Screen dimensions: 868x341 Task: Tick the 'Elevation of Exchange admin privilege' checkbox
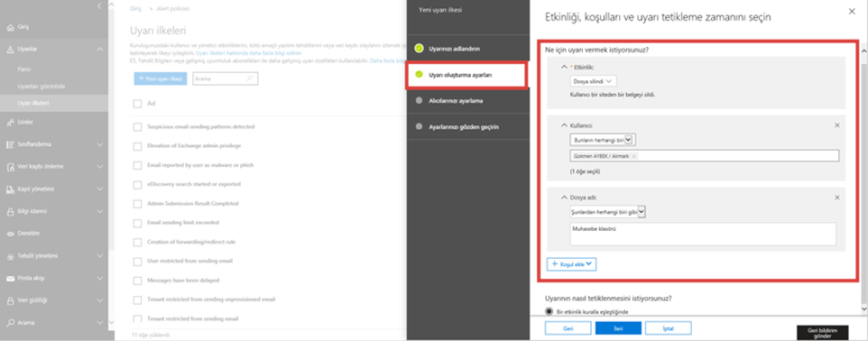[137, 145]
